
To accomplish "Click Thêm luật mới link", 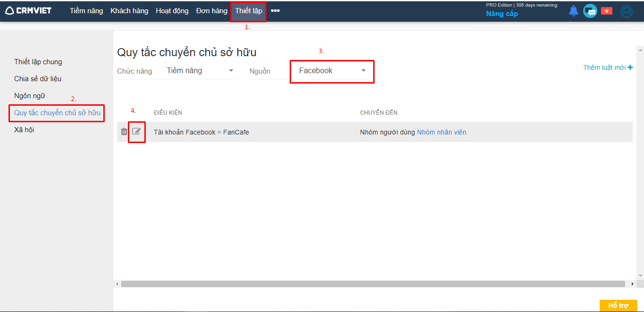I will (608, 67).
